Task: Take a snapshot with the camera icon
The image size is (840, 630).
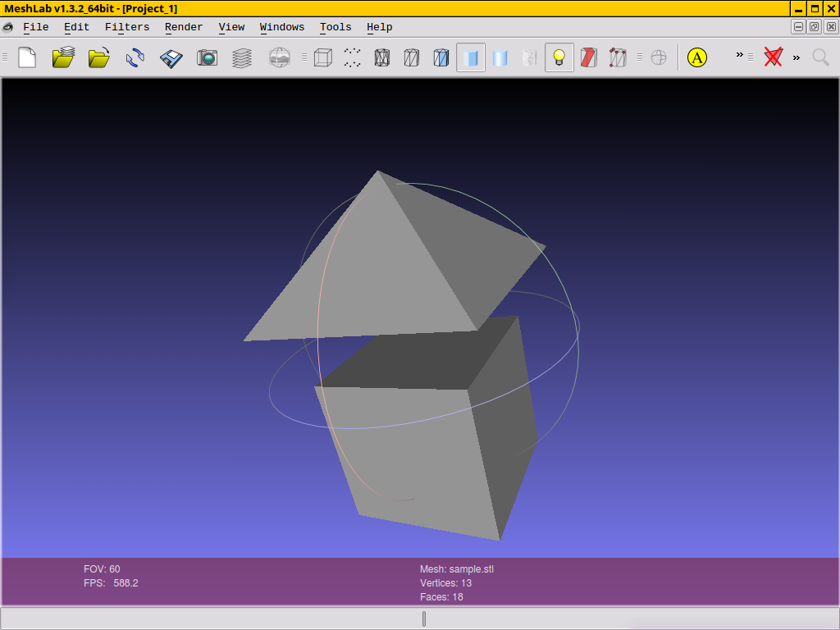Action: click(207, 57)
